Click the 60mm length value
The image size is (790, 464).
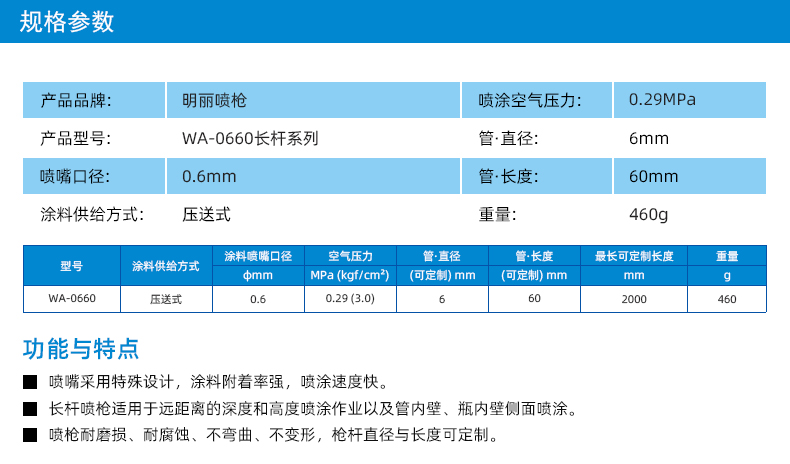[x=653, y=176]
